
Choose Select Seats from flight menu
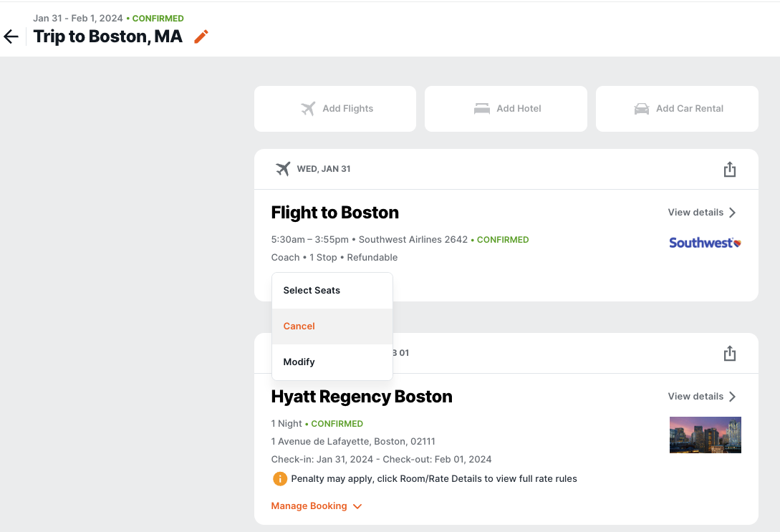[332, 291]
